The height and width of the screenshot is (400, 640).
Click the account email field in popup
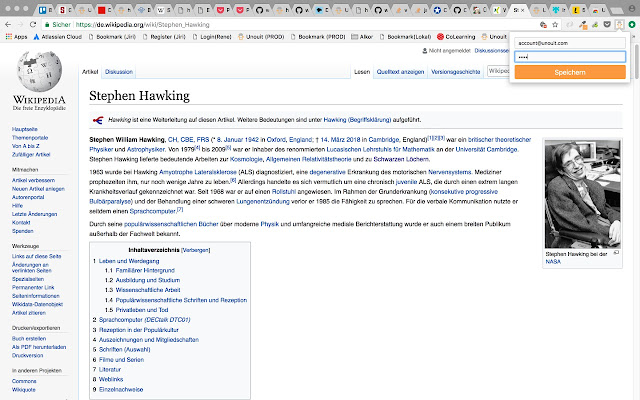click(x=570, y=43)
